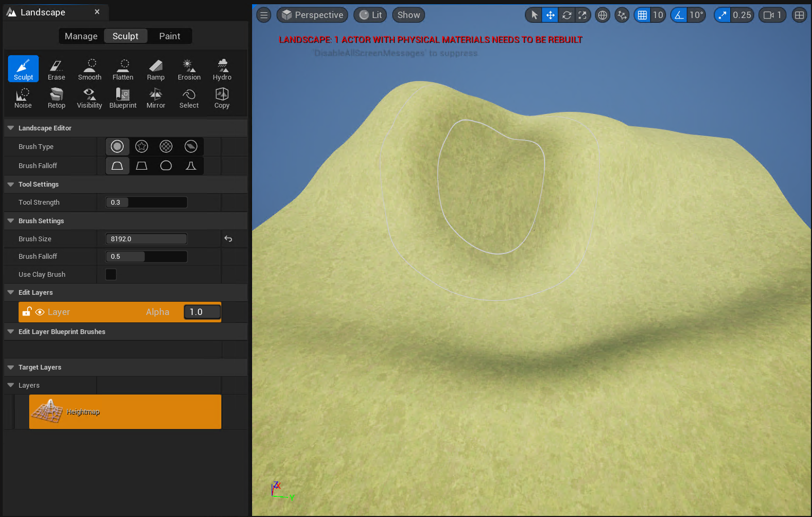Open rotation snap 10° dropdown
Viewport: 812px width, 517px height.
tap(696, 15)
